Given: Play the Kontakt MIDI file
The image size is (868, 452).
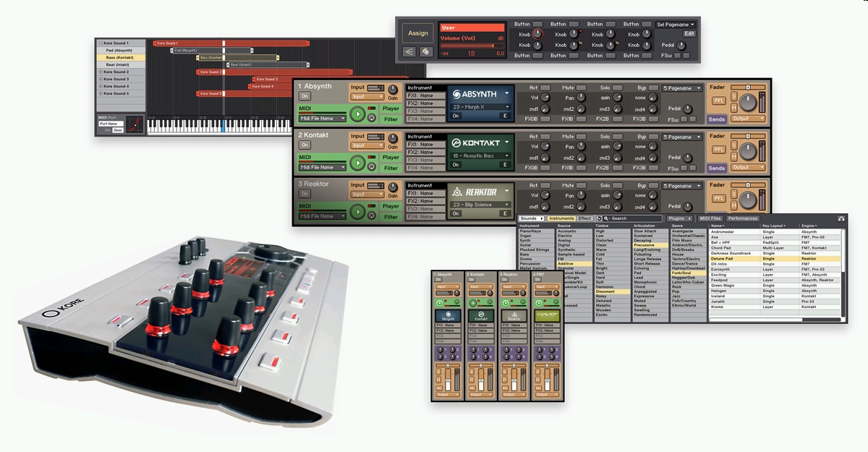Looking at the screenshot, I should pos(357,163).
